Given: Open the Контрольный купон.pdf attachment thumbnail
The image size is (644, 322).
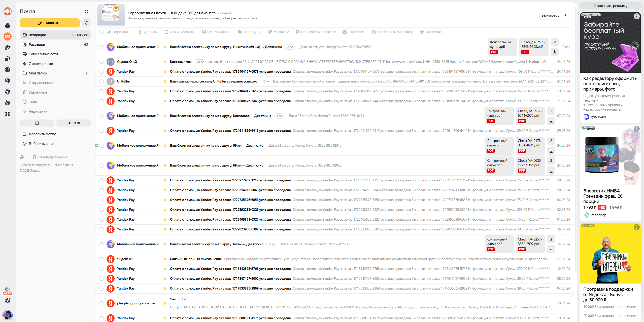Looking at the screenshot, I should click(502, 47).
